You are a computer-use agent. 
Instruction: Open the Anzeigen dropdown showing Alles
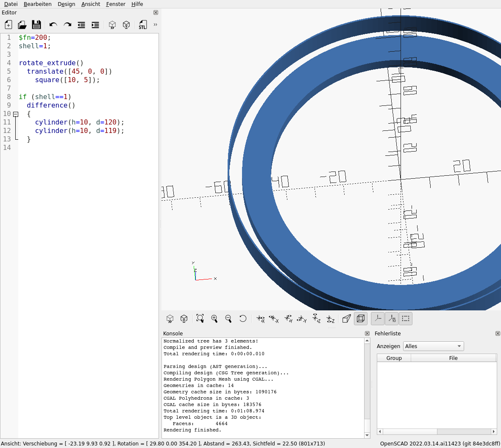(x=433, y=346)
